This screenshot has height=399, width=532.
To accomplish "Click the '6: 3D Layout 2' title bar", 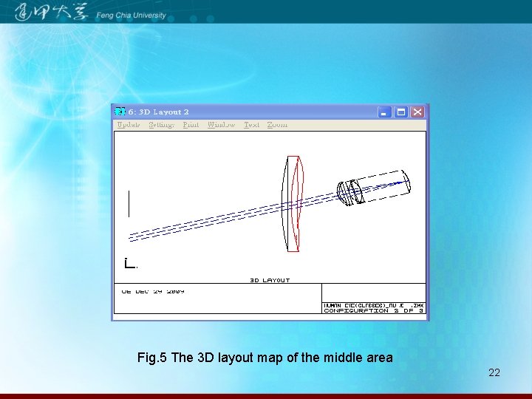I will pyautogui.click(x=270, y=112).
